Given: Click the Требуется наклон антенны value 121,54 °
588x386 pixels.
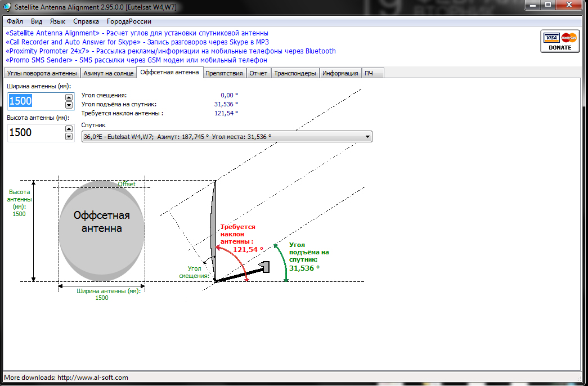Looking at the screenshot, I should (227, 113).
